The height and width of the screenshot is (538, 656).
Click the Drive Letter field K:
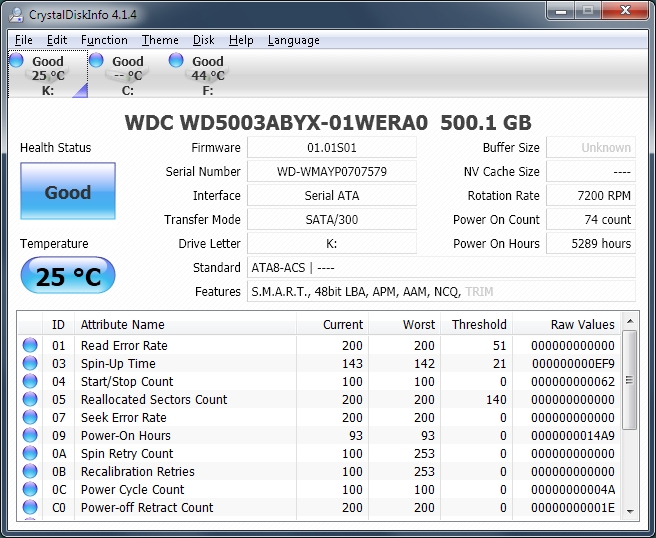coord(332,243)
